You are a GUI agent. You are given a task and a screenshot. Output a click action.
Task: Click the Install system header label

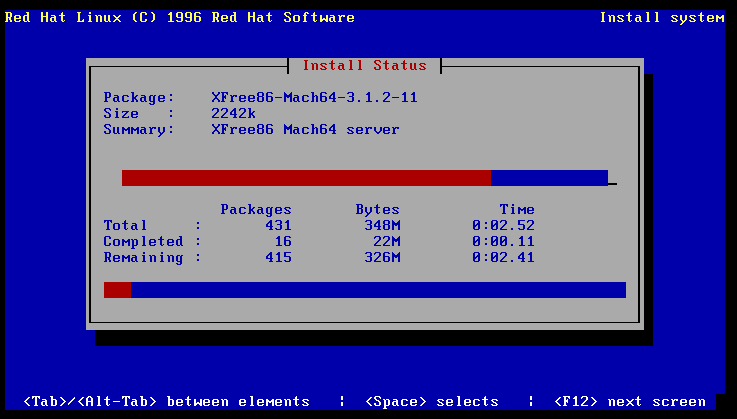pos(662,18)
